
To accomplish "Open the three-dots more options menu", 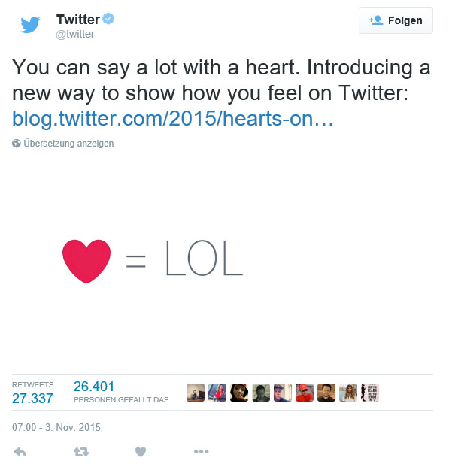I will click(x=202, y=452).
